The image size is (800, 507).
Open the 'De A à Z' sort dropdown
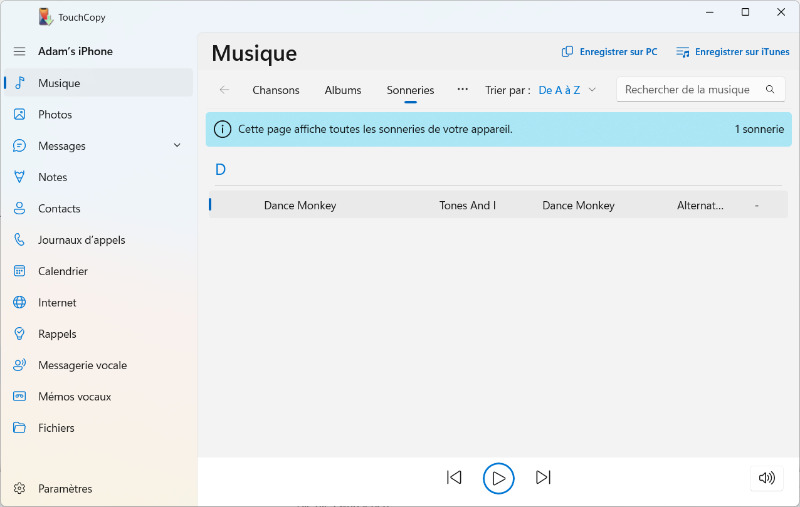pyautogui.click(x=566, y=90)
